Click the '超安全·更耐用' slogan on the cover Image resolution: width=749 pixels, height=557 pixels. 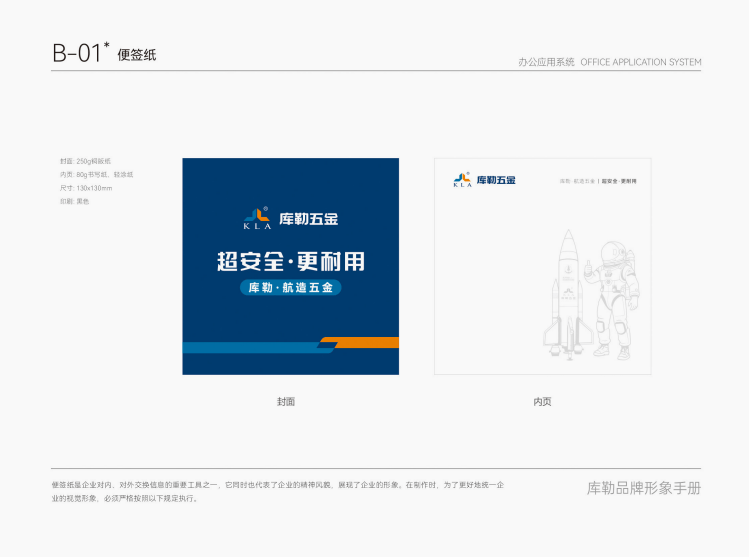pyautogui.click(x=290, y=261)
